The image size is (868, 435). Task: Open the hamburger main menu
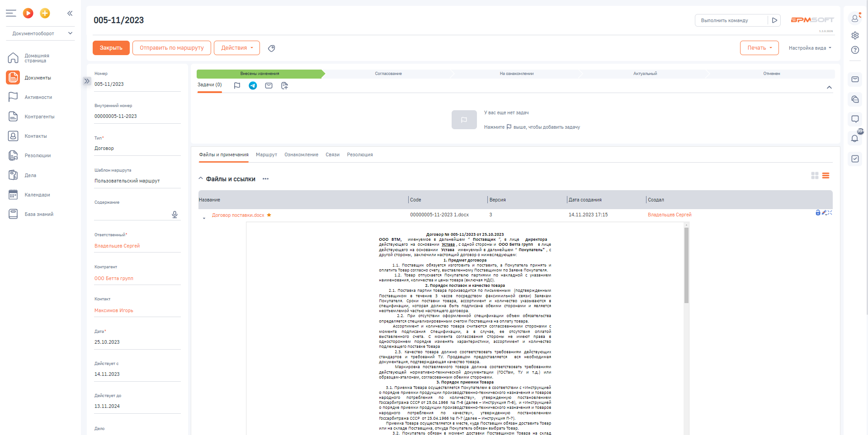(x=11, y=14)
